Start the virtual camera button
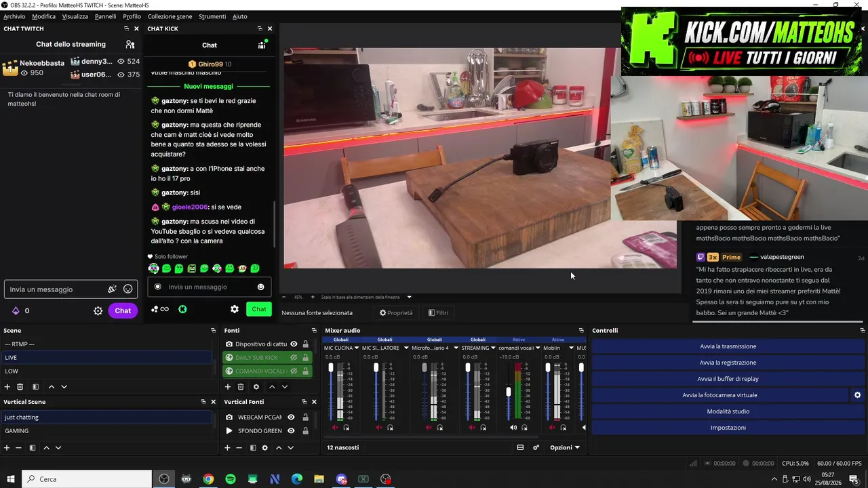The image size is (868, 488). (720, 395)
